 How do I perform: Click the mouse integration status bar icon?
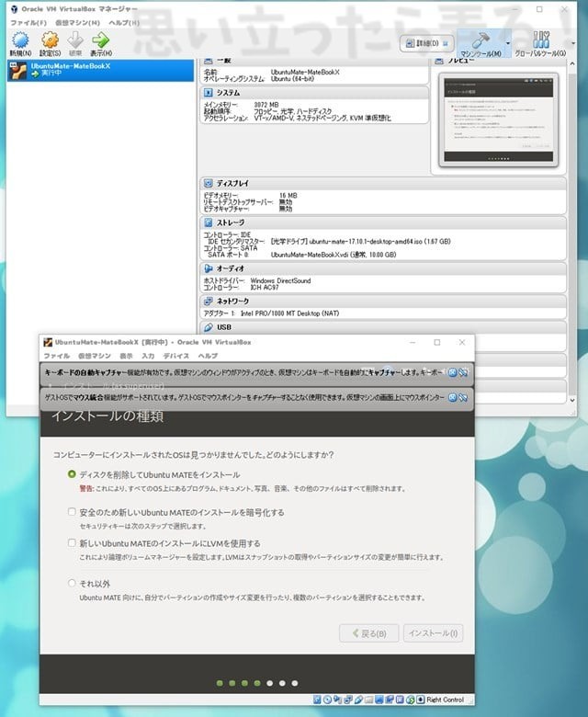click(411, 700)
